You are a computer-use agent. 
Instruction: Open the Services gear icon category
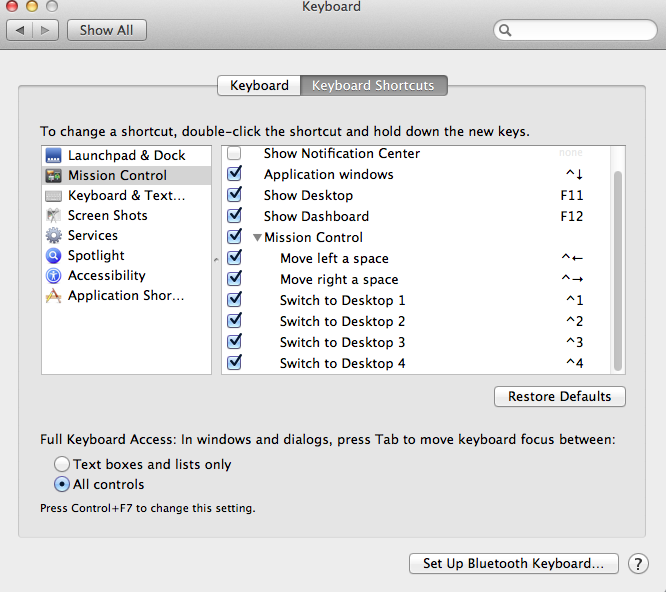53,236
